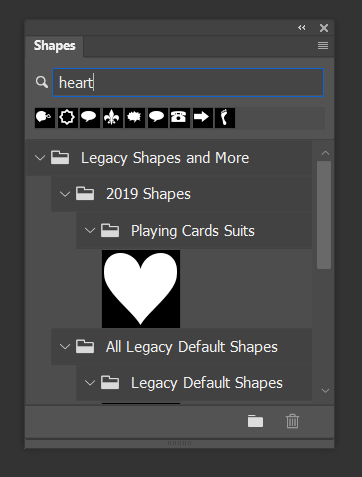Click Legacy Shapes and More folder icon
Image resolution: width=362 pixels, height=477 pixels.
(x=60, y=157)
